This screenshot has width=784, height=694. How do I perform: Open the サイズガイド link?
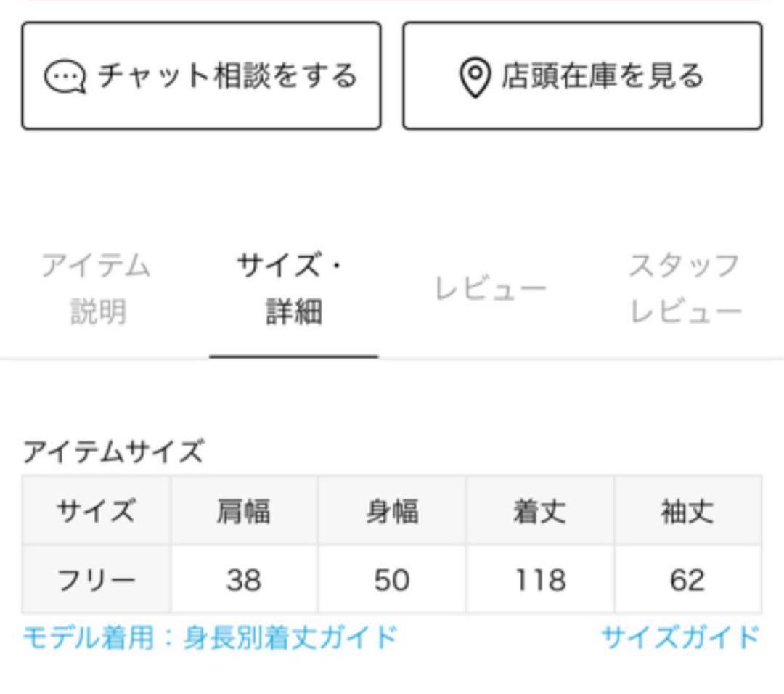pyautogui.click(x=680, y=638)
